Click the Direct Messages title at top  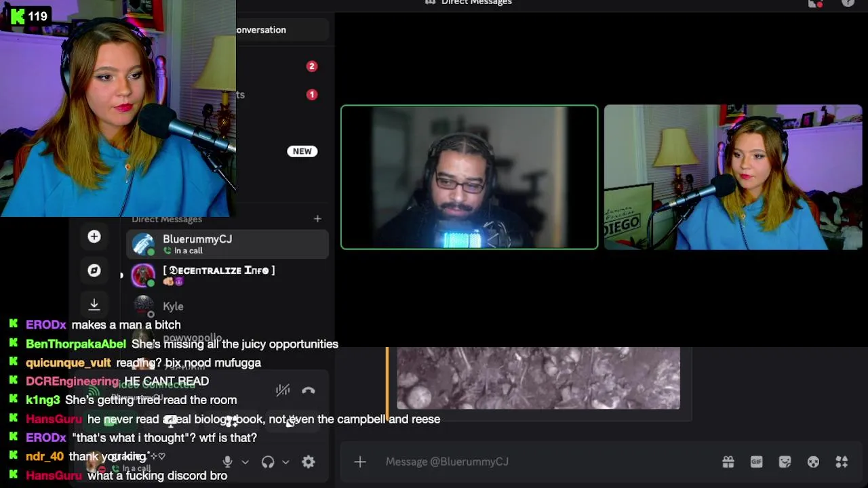(476, 3)
